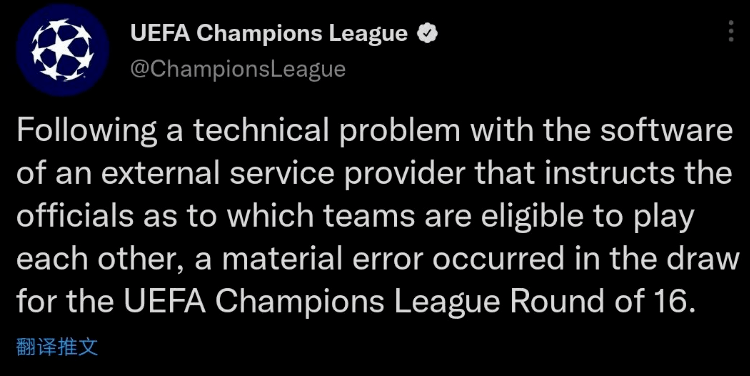Screen dimensions: 750x376
Task: Open the tweet's three-dot more options menu
Action: coord(731,32)
